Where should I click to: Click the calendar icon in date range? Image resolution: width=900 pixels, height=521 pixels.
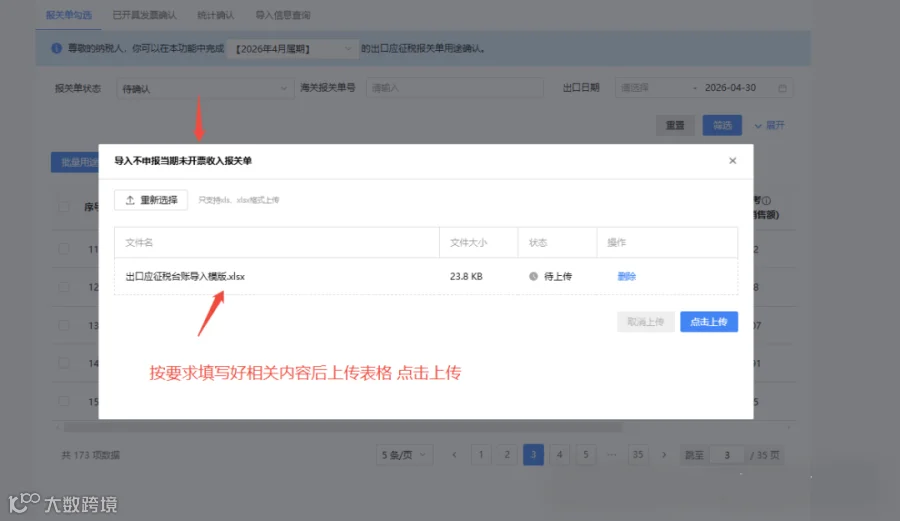(x=782, y=88)
